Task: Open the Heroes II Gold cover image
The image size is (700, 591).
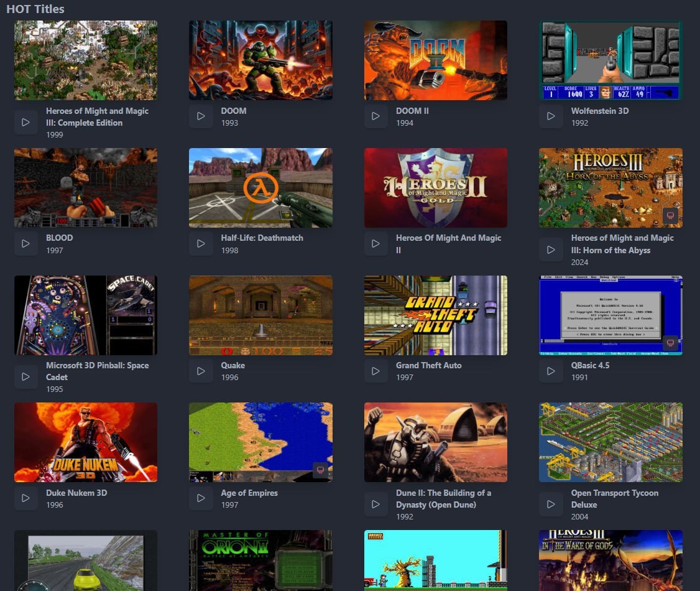Action: click(x=436, y=188)
